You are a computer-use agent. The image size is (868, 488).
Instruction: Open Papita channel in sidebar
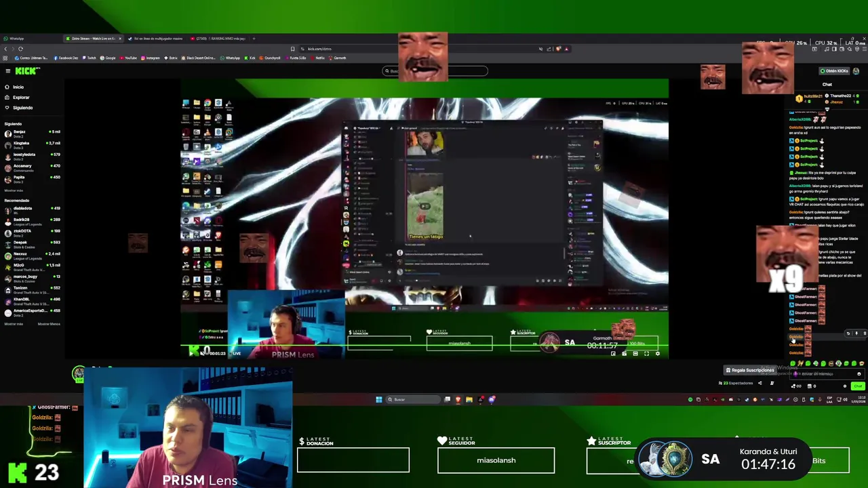(x=32, y=178)
